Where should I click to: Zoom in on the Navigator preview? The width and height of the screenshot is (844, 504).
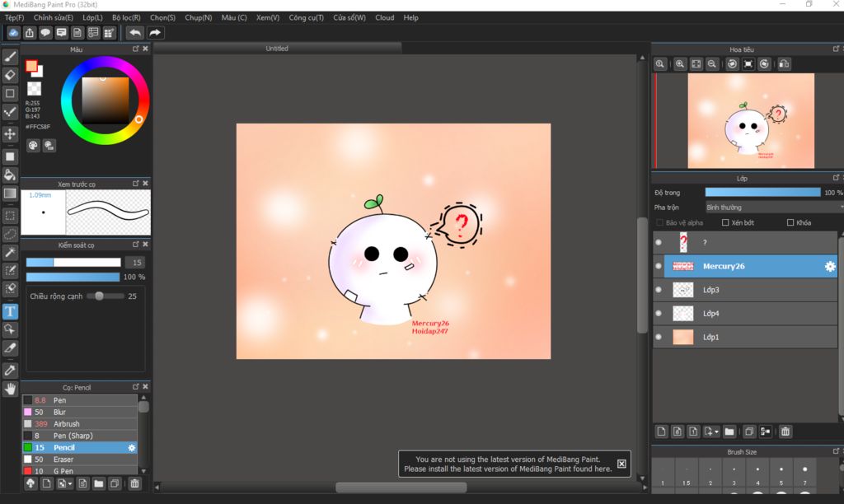click(x=680, y=64)
